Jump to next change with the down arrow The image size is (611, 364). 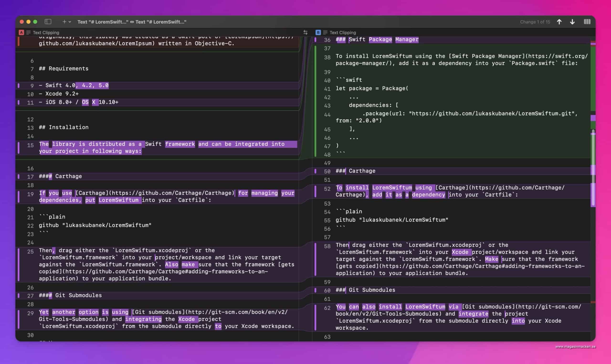[x=572, y=22]
